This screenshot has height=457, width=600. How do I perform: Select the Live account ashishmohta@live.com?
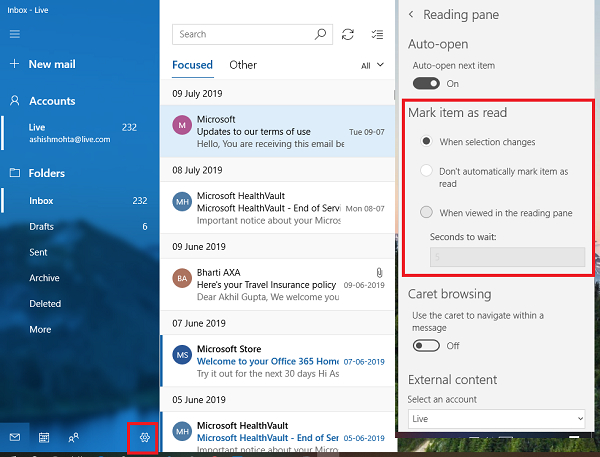tap(80, 133)
